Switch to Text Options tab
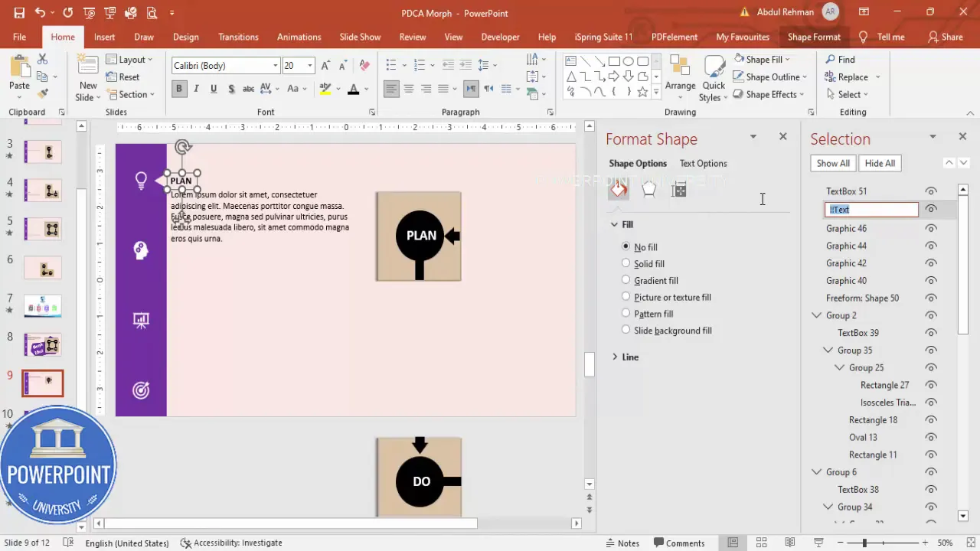This screenshot has width=980, height=551. coord(703,163)
